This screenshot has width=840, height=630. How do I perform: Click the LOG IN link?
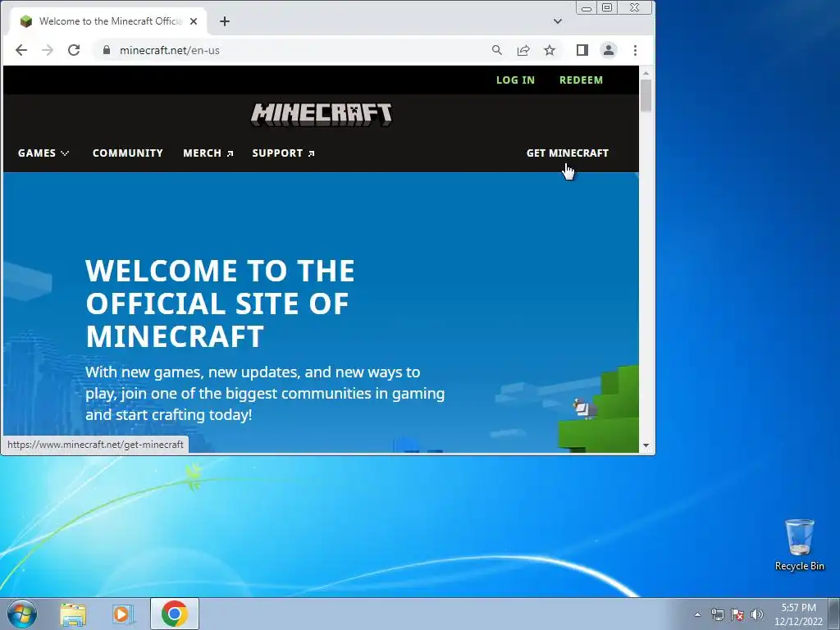[515, 80]
